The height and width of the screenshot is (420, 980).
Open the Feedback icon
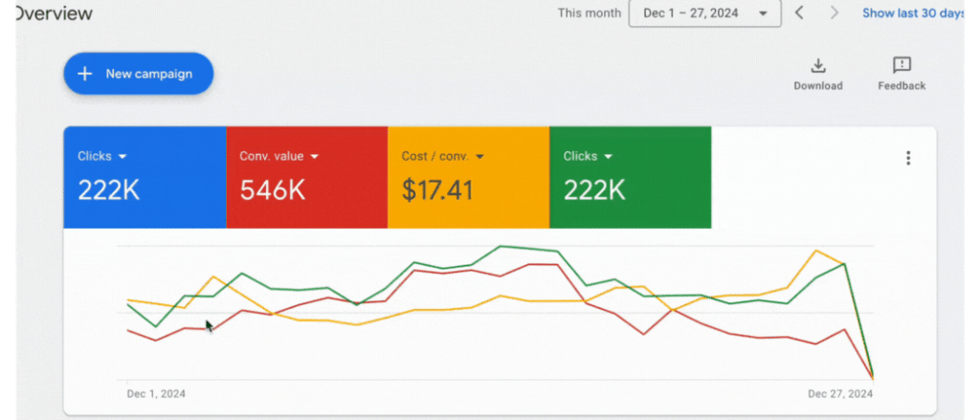tap(902, 66)
